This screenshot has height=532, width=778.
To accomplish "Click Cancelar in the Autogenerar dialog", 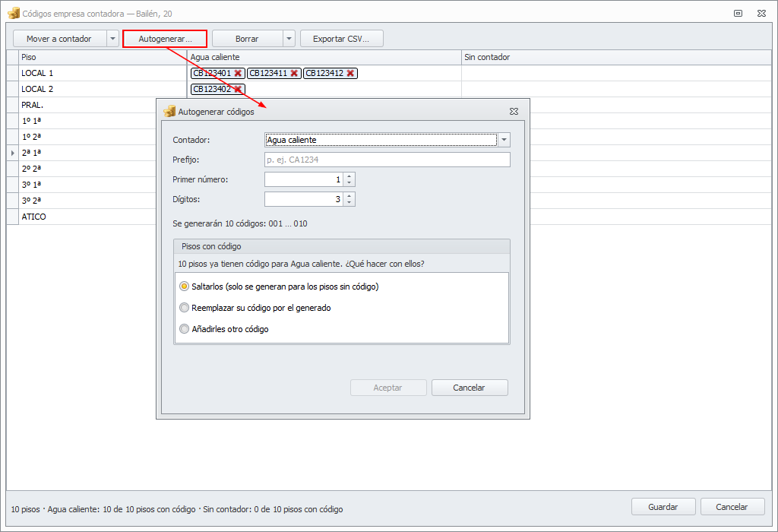I will (x=470, y=388).
